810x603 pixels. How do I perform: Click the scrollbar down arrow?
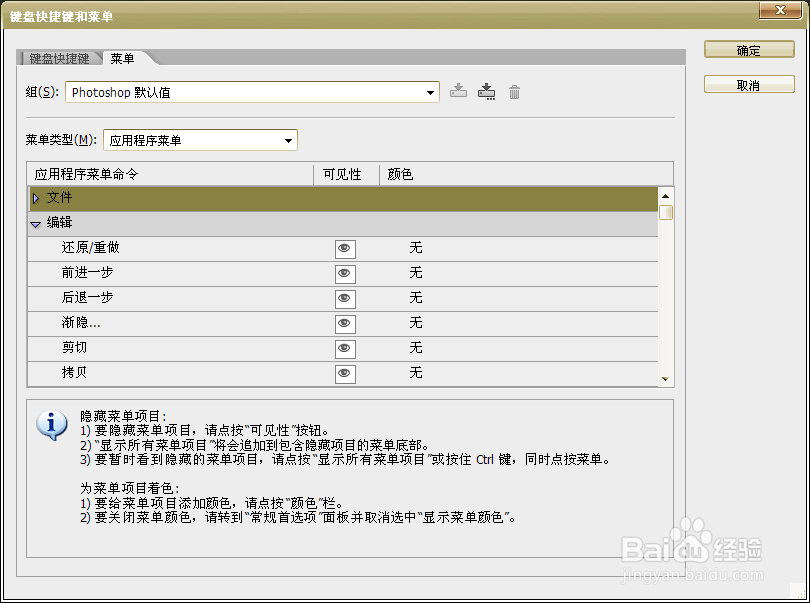(665, 378)
